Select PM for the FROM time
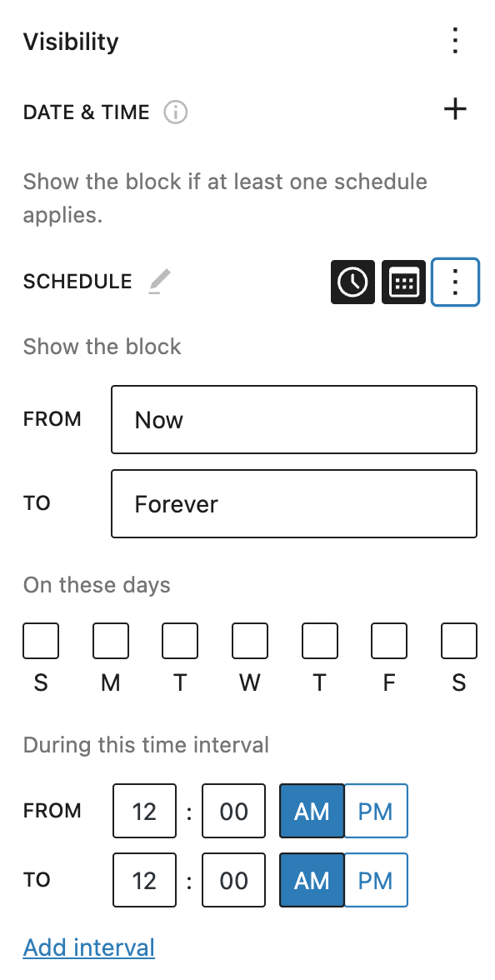 point(376,811)
